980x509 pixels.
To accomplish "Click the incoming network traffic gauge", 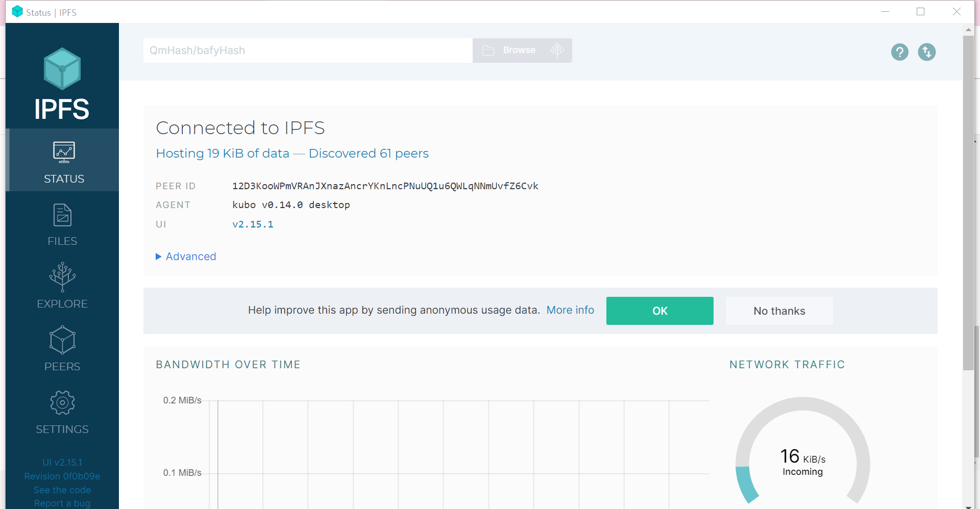I will (802, 451).
